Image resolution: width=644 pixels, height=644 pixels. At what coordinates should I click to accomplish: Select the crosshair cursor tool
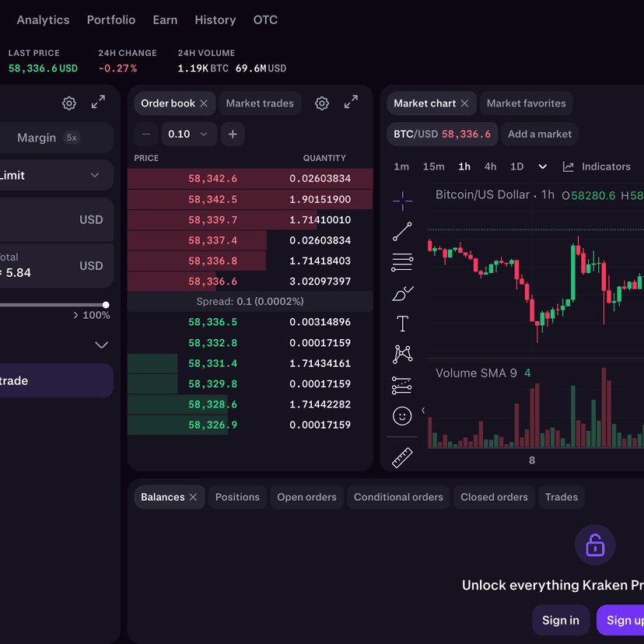tap(402, 201)
